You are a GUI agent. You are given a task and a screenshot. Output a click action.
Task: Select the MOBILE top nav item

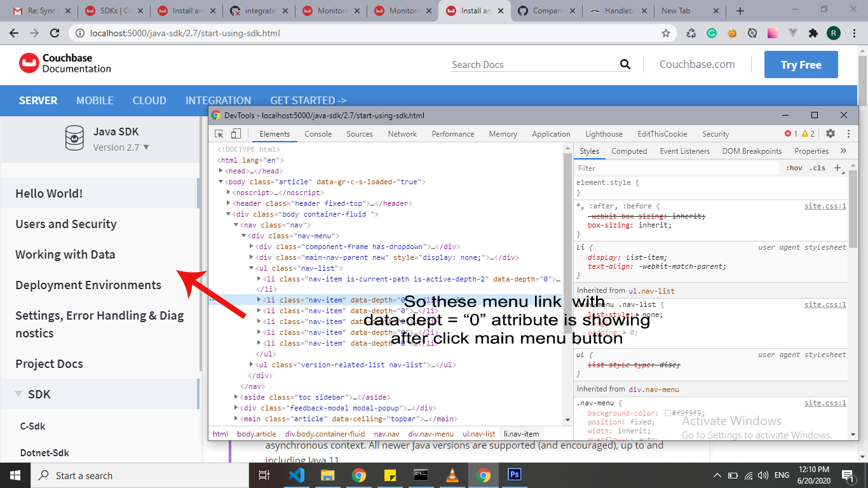(x=95, y=100)
